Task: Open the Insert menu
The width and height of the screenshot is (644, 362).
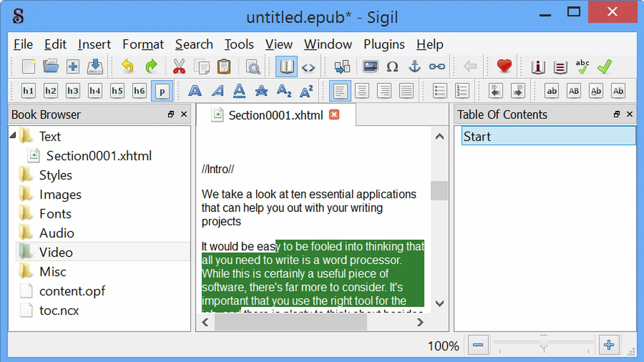Action: [94, 44]
